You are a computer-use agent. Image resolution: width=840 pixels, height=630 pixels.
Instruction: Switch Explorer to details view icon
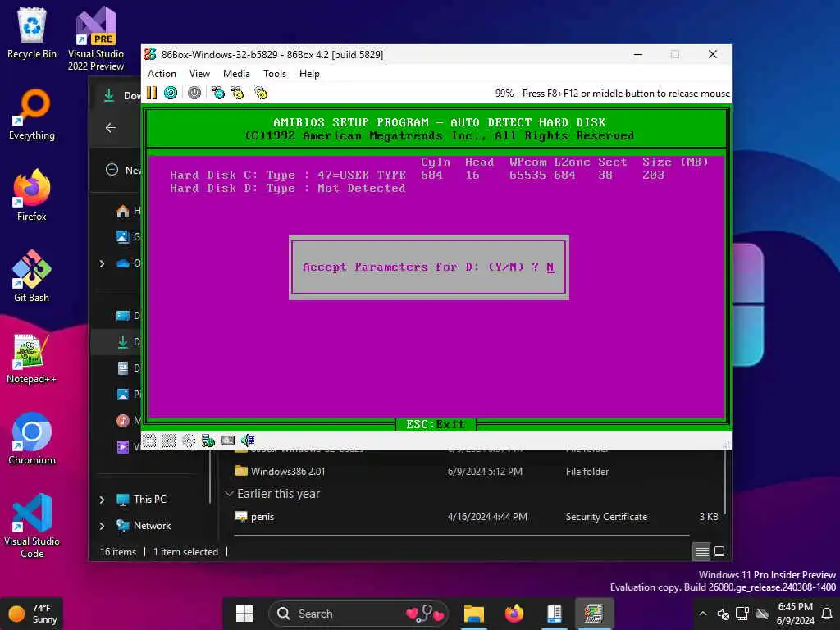pos(702,551)
